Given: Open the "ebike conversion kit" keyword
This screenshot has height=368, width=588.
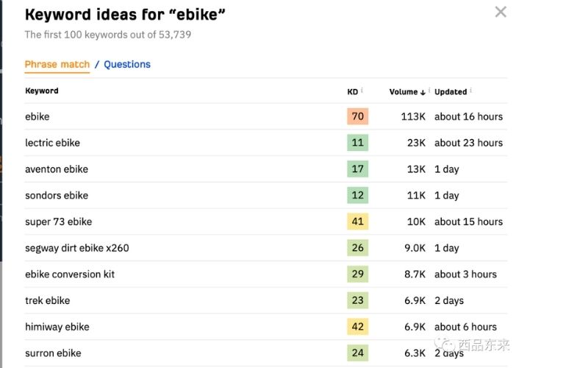Looking at the screenshot, I should pos(70,274).
